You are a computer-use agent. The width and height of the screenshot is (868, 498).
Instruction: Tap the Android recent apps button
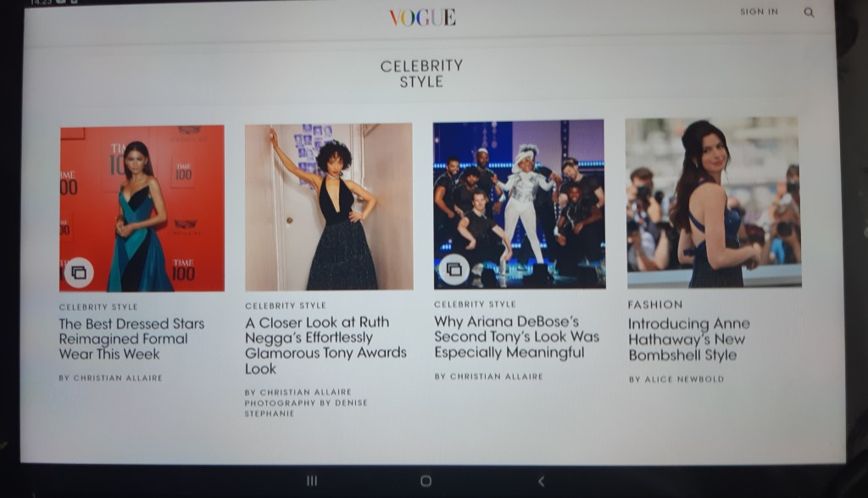pos(311,481)
